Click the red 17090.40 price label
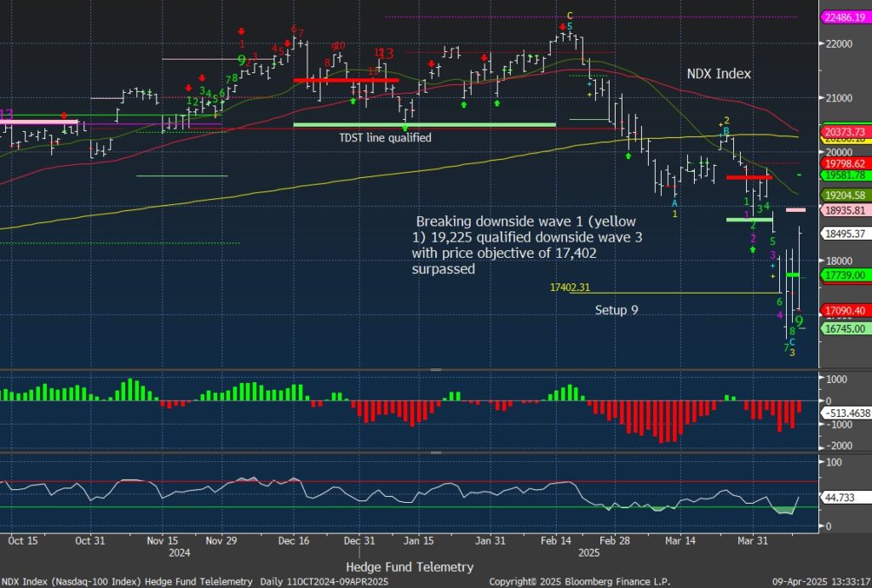The height and width of the screenshot is (588, 872). [846, 310]
